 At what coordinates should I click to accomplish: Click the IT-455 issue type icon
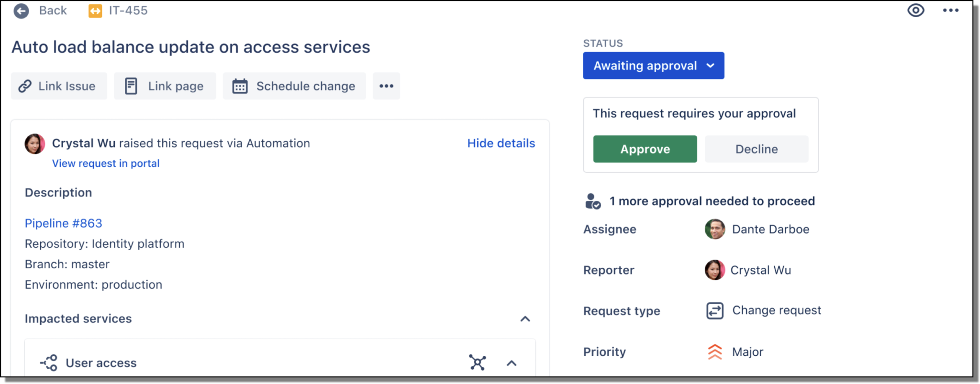click(x=95, y=11)
